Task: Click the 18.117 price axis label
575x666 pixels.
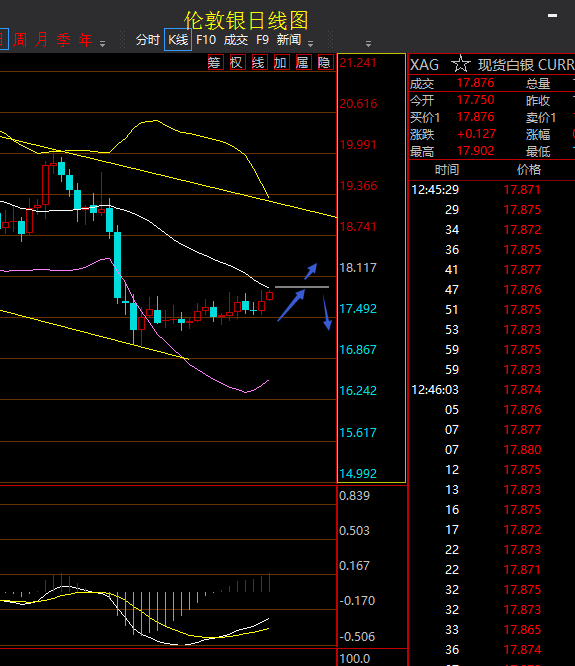Action: pos(358,268)
